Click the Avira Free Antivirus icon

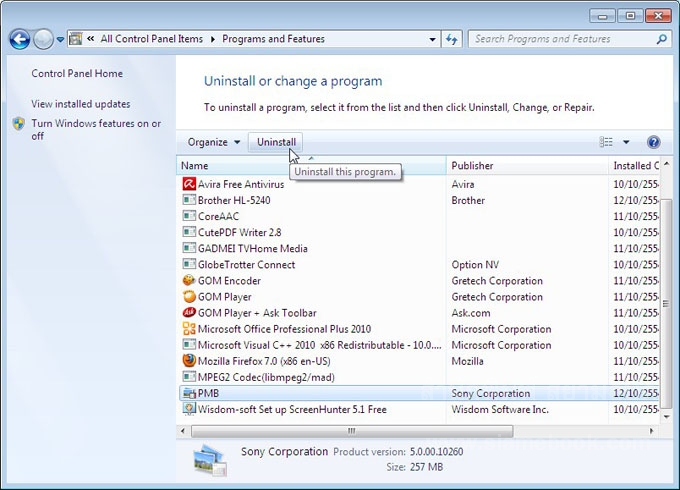(189, 184)
